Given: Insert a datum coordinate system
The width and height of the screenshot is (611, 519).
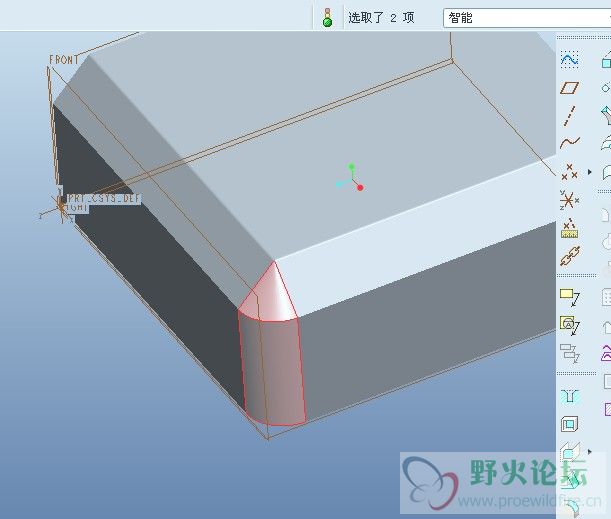Looking at the screenshot, I should [x=569, y=200].
